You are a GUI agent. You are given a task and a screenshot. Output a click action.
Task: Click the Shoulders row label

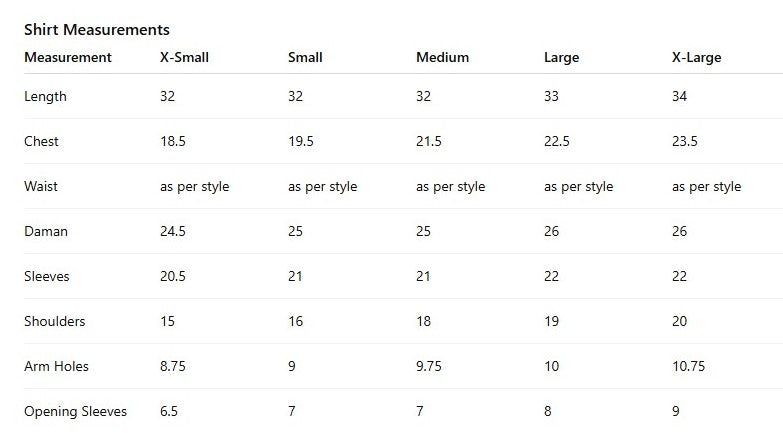click(54, 321)
